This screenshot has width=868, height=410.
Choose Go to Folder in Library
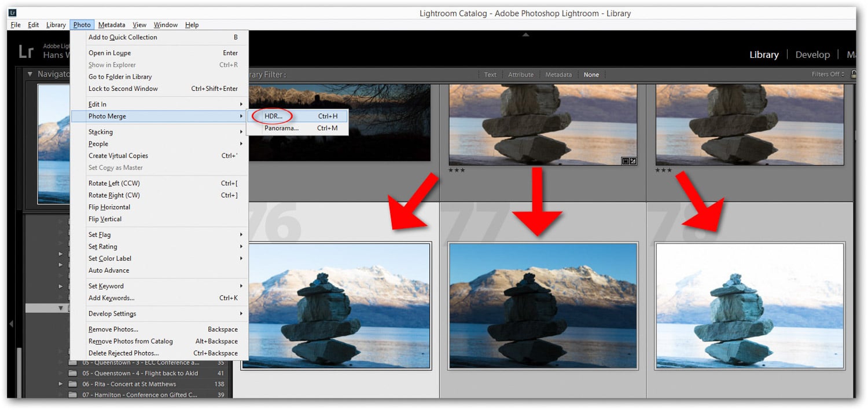tap(159, 76)
